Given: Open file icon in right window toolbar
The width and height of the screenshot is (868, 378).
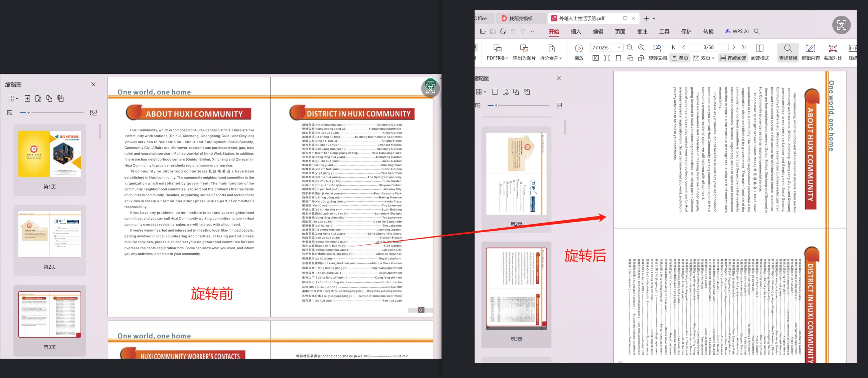Looking at the screenshot, I should click(483, 31).
